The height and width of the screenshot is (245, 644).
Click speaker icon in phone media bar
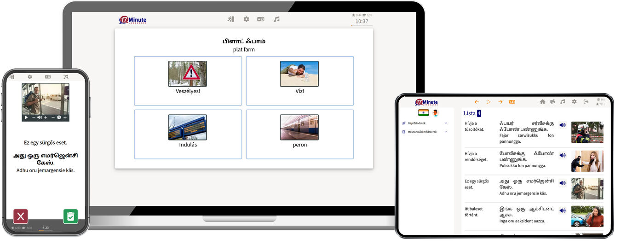39,117
